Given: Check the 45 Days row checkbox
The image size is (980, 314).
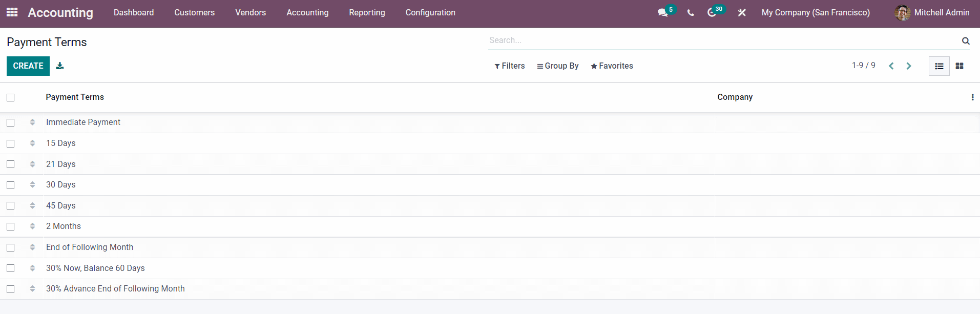Looking at the screenshot, I should click(x=11, y=206).
